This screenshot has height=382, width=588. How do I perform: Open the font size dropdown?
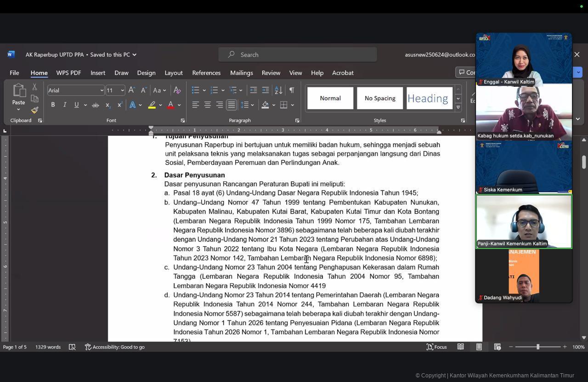[x=122, y=90]
